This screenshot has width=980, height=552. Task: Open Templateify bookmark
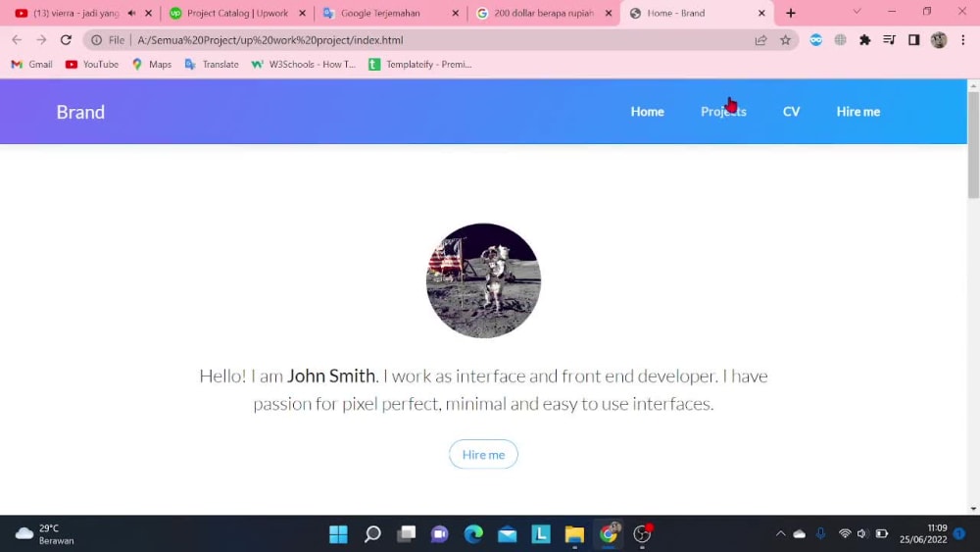[420, 65]
